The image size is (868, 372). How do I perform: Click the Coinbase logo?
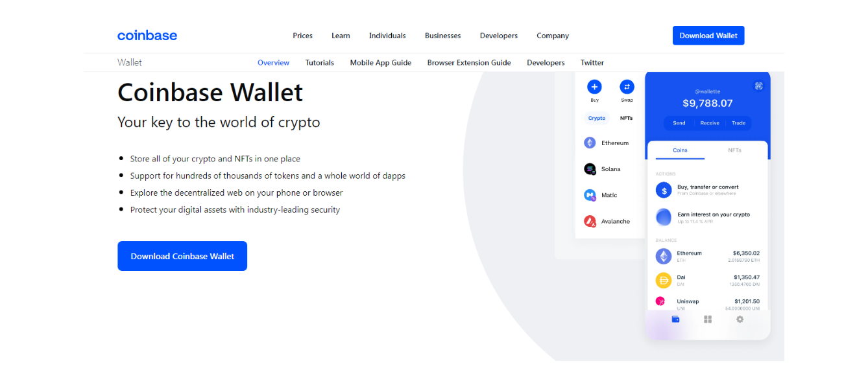[147, 36]
